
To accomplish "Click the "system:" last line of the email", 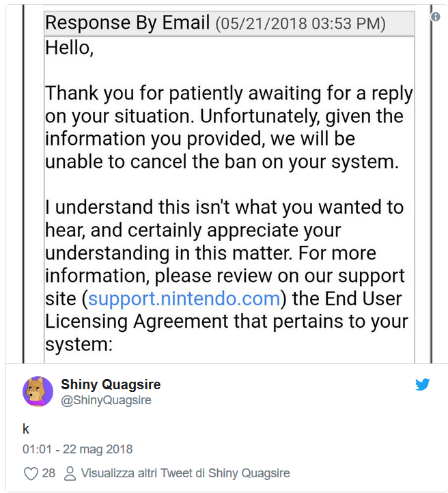I will coord(78,343).
